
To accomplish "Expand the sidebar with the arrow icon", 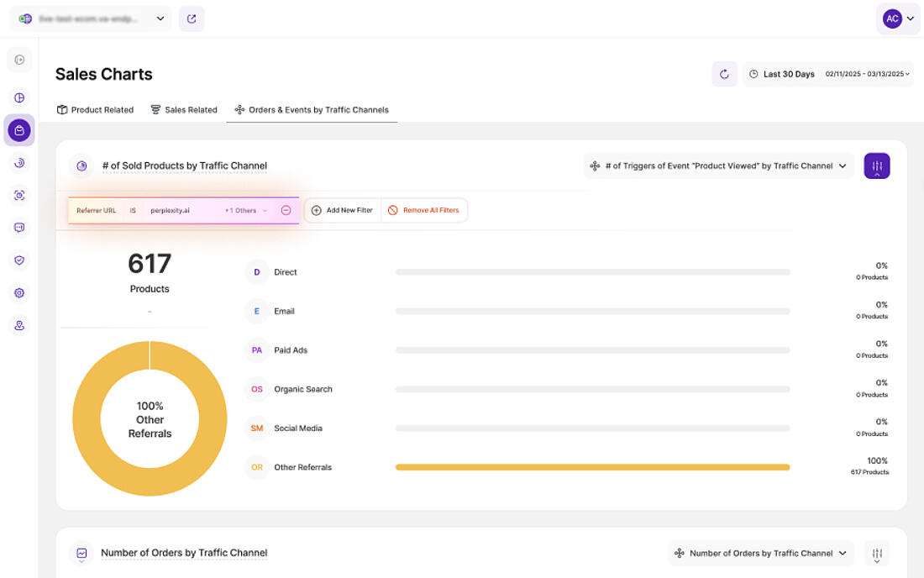I will 19,60.
